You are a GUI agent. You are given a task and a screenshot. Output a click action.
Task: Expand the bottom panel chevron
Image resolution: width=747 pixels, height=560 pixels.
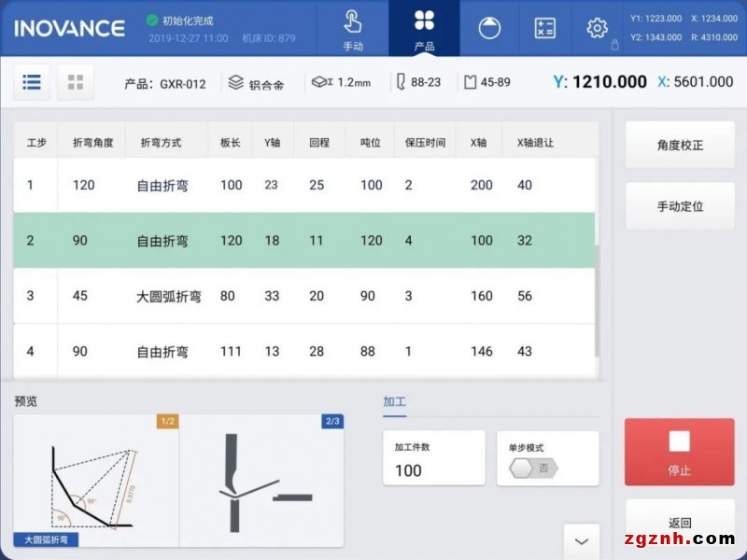(581, 541)
